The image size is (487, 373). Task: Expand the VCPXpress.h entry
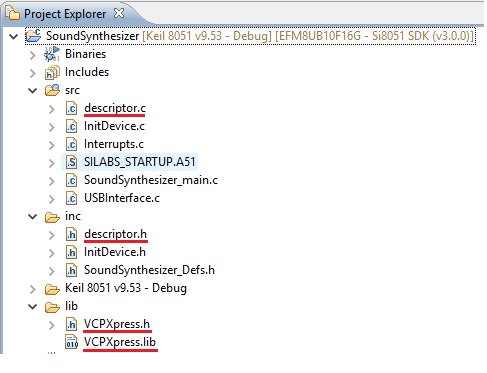[52, 325]
